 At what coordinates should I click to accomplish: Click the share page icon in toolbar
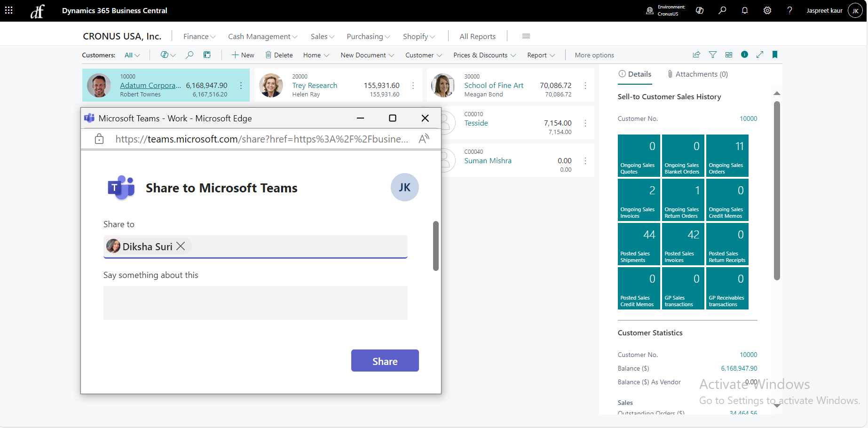pyautogui.click(x=696, y=55)
